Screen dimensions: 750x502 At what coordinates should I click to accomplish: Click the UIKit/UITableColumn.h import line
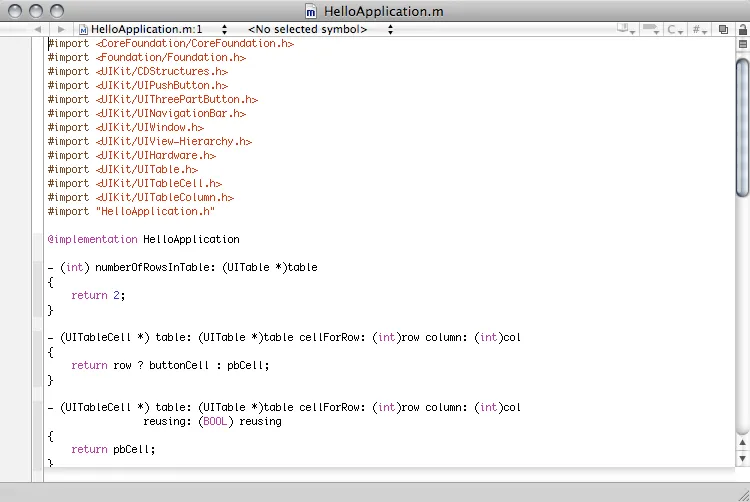click(x=141, y=197)
